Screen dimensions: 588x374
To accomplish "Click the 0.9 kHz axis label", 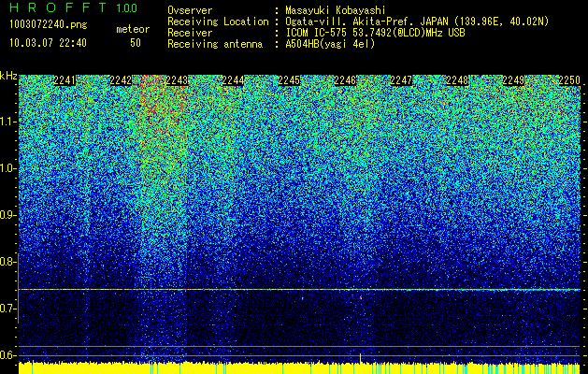I will pyautogui.click(x=7, y=215).
